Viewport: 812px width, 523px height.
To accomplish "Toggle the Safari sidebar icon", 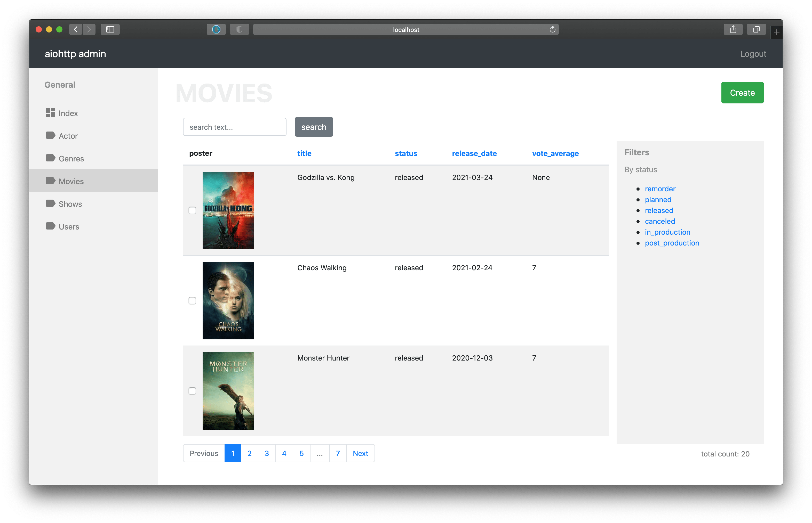I will click(x=110, y=30).
